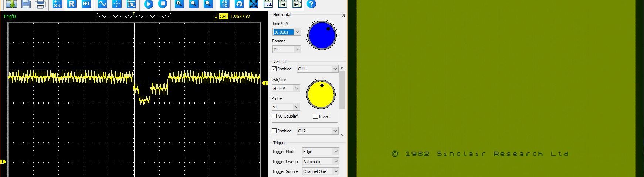Check the Invert checkbox
The height and width of the screenshot is (177, 644).
coord(315,117)
